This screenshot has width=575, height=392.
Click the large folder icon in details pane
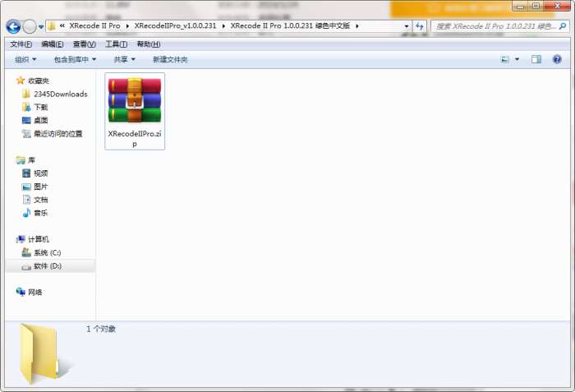click(x=44, y=353)
